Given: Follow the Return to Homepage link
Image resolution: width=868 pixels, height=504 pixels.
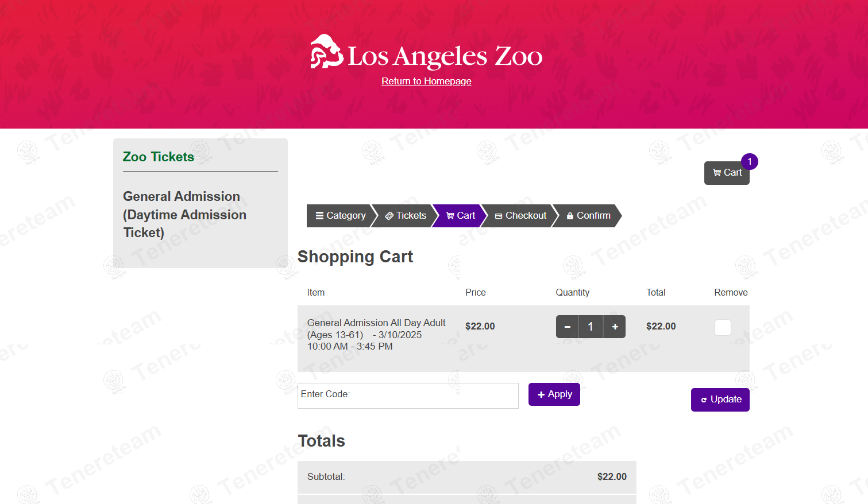Looking at the screenshot, I should click(x=426, y=81).
